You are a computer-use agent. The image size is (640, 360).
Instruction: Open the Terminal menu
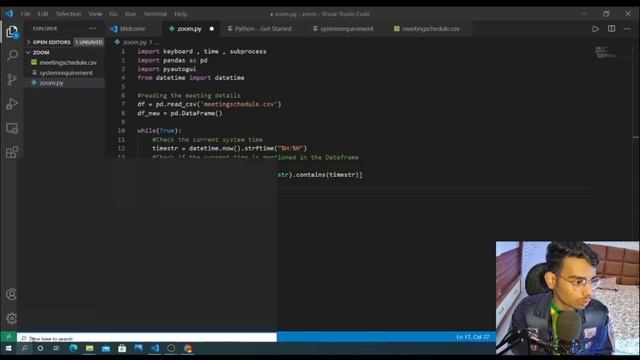point(155,14)
